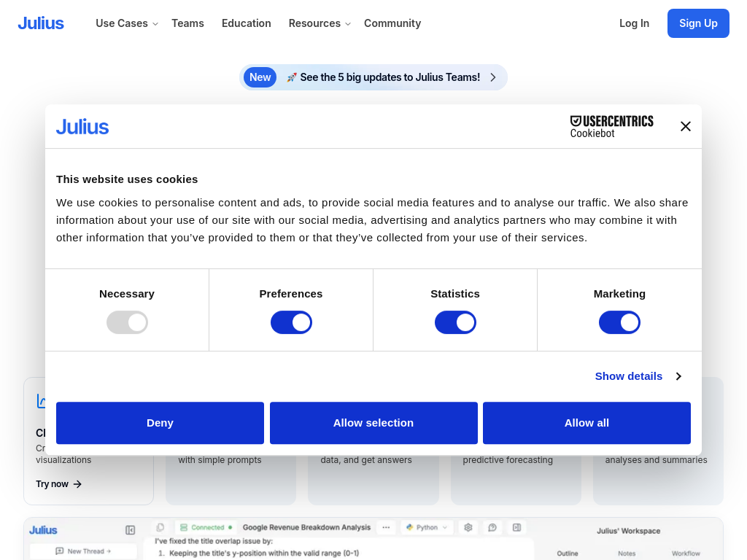Image resolution: width=747 pixels, height=560 pixels.
Task: Disable the Preferences cookies switch
Action: tap(291, 322)
